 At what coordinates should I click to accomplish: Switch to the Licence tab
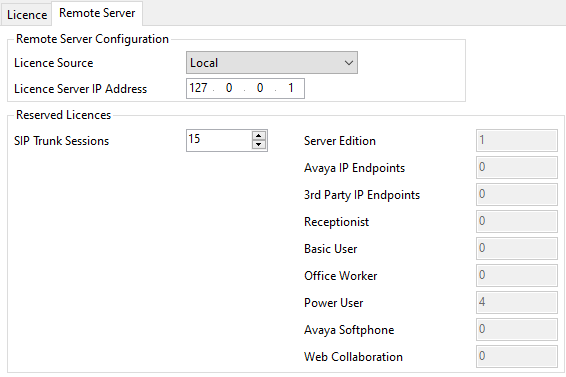[x=27, y=15]
